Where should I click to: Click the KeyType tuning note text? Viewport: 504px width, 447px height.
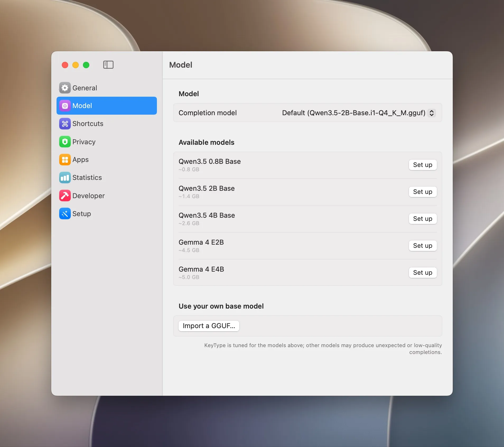323,349
